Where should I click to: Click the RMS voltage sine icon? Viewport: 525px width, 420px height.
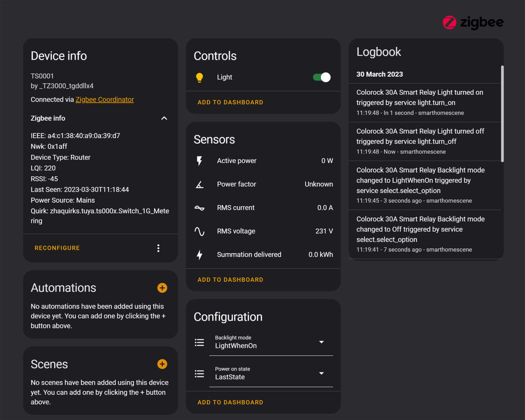click(x=200, y=231)
